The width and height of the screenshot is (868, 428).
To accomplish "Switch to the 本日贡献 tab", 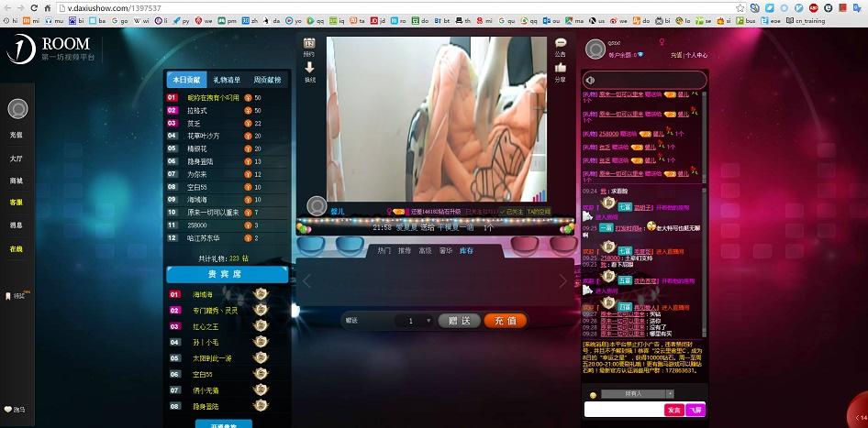I will click(x=186, y=80).
